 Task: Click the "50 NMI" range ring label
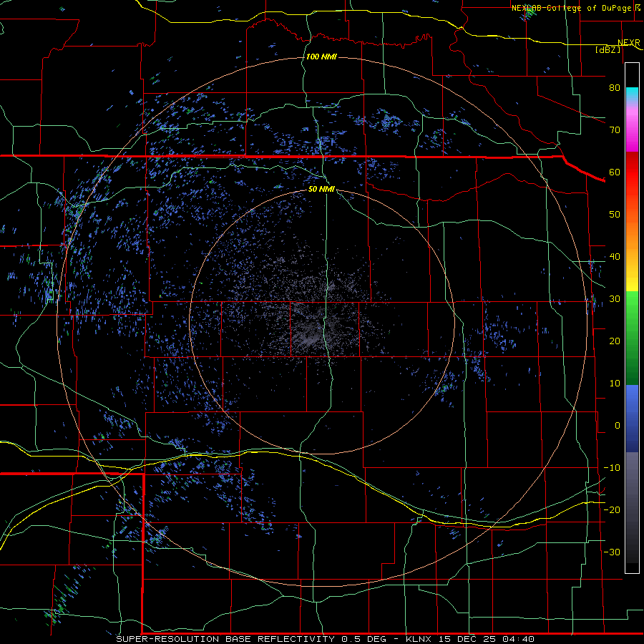(321, 190)
